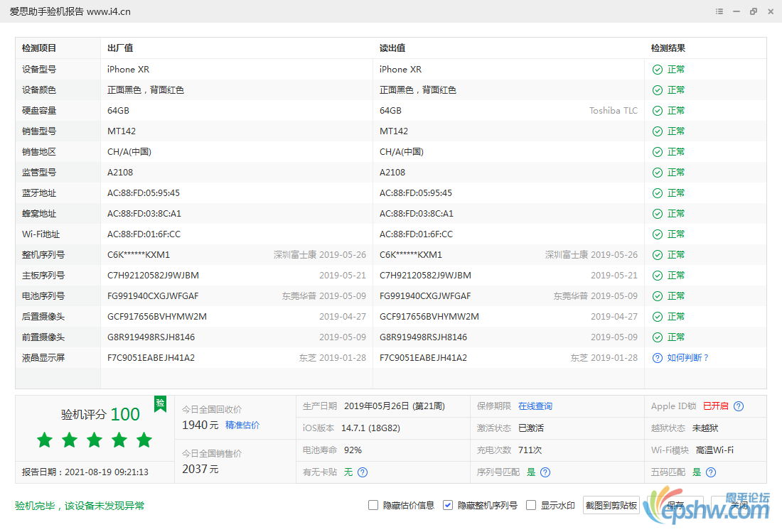Click the green check icon in 销售型号 row

[658, 131]
